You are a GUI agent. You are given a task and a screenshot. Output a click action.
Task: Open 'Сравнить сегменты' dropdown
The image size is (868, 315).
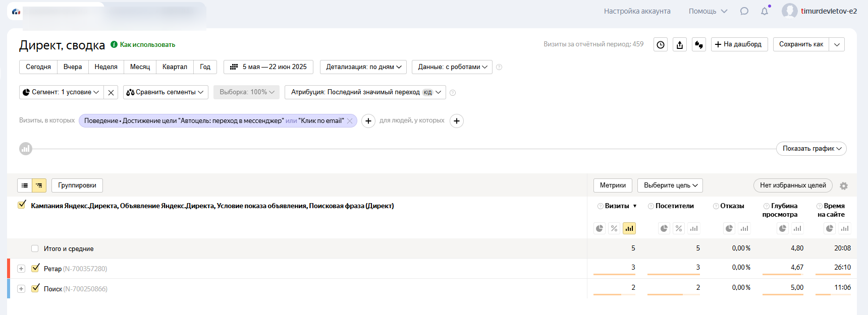(166, 92)
